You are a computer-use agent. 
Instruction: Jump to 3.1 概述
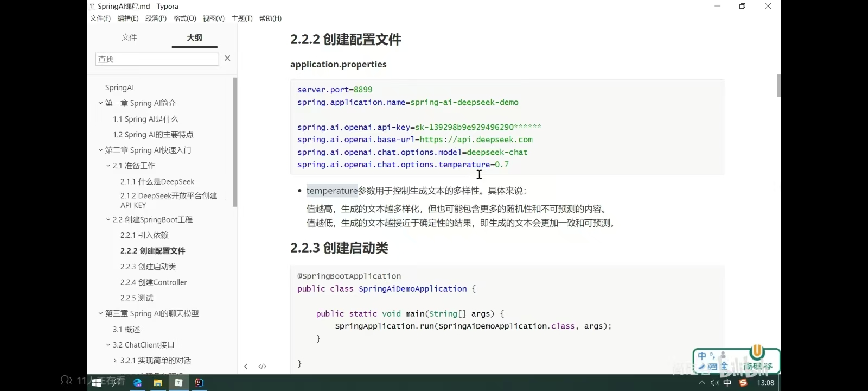(126, 330)
